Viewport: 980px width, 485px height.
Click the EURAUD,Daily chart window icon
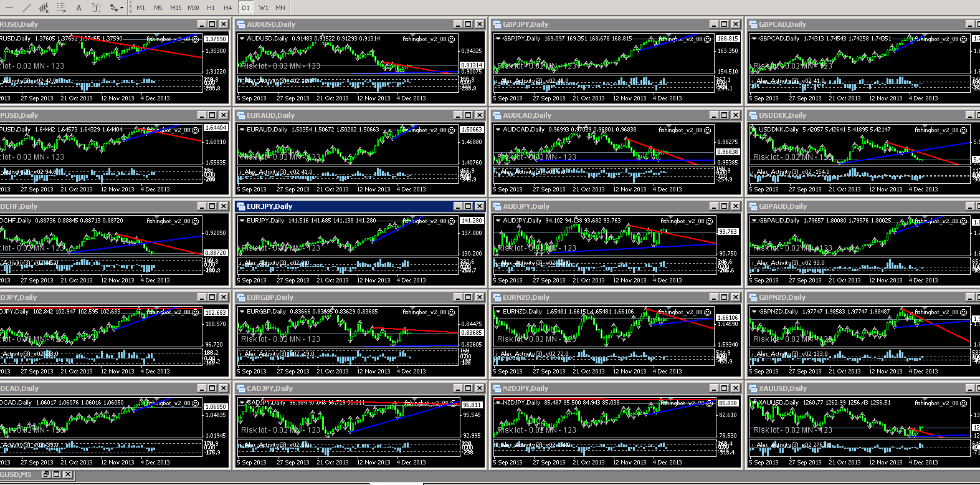click(241, 115)
